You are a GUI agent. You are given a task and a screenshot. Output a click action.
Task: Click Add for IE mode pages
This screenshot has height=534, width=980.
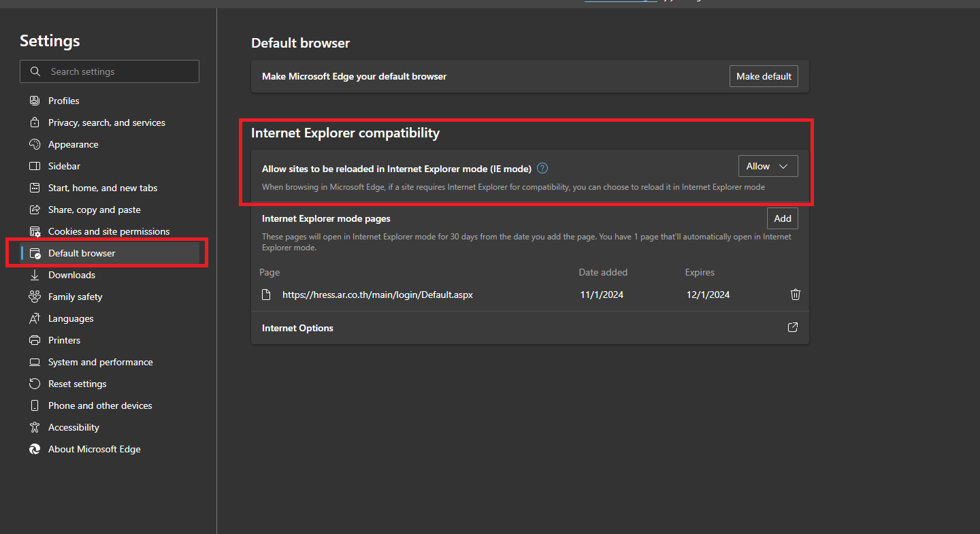[x=783, y=218]
